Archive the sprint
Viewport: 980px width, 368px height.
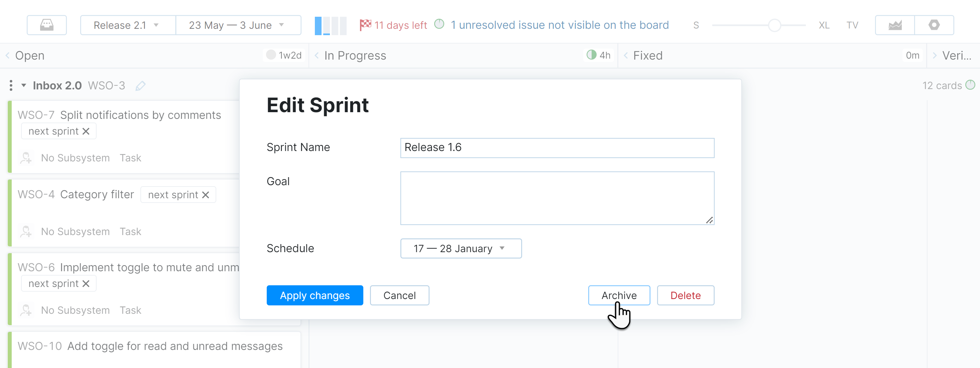click(x=619, y=295)
